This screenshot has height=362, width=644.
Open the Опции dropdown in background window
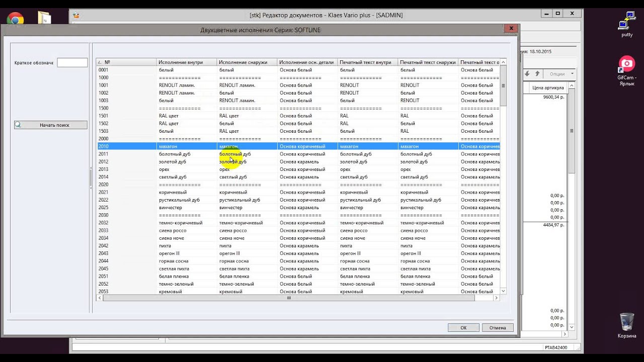tap(561, 74)
